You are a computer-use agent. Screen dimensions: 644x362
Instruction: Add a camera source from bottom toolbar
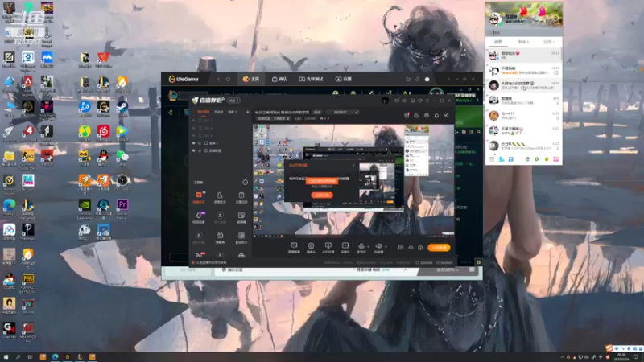[x=311, y=248]
